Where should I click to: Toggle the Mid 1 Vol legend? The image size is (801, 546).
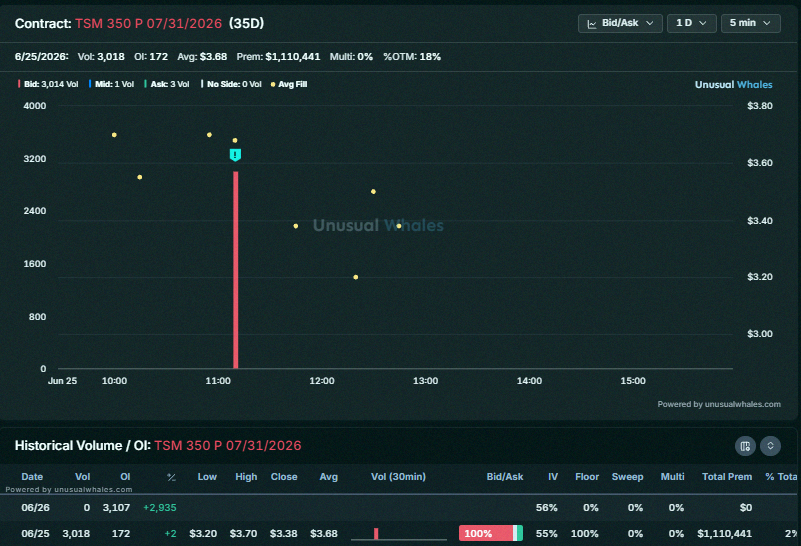click(x=111, y=84)
